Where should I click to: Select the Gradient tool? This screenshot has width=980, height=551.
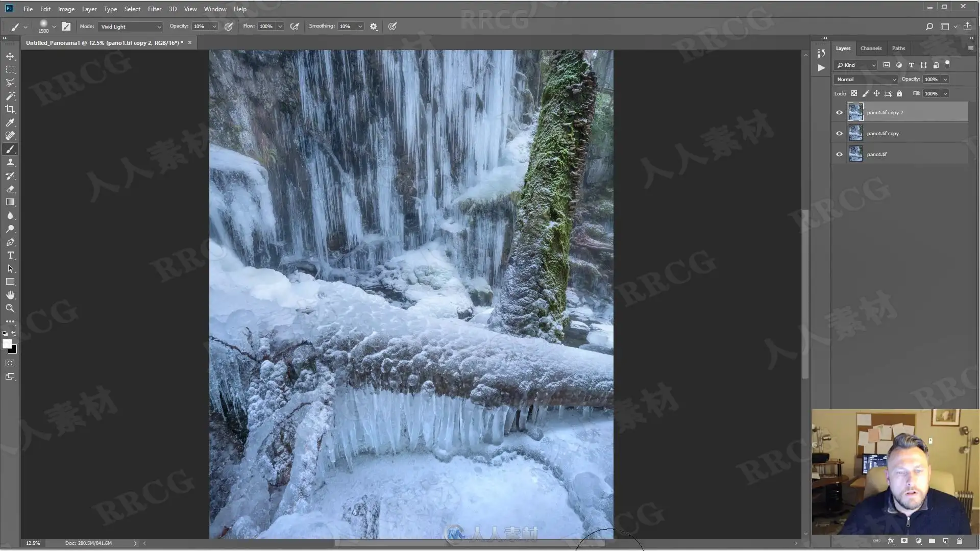(x=10, y=202)
